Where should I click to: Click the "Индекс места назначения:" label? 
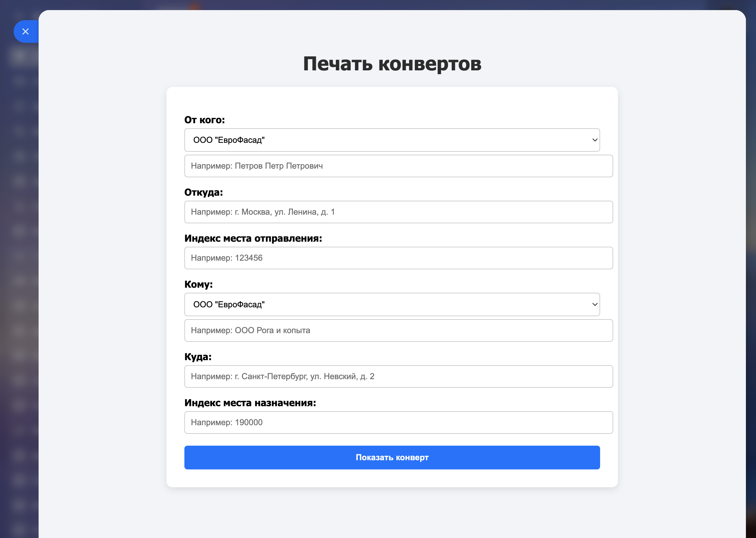click(x=250, y=403)
